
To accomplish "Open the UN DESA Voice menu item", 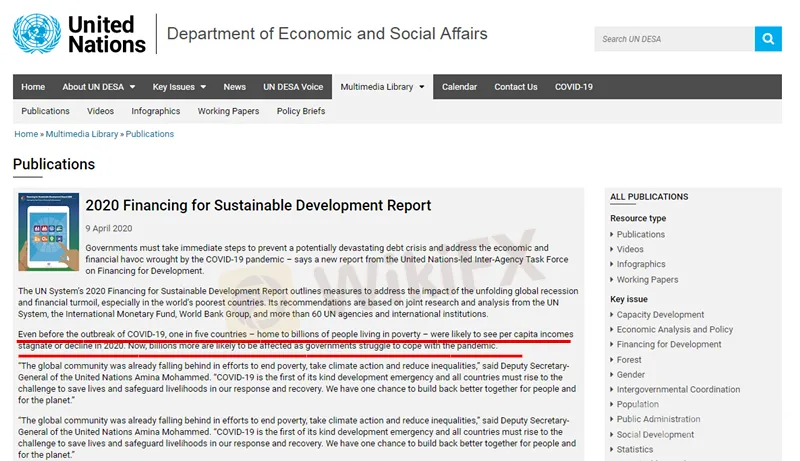I will (293, 87).
